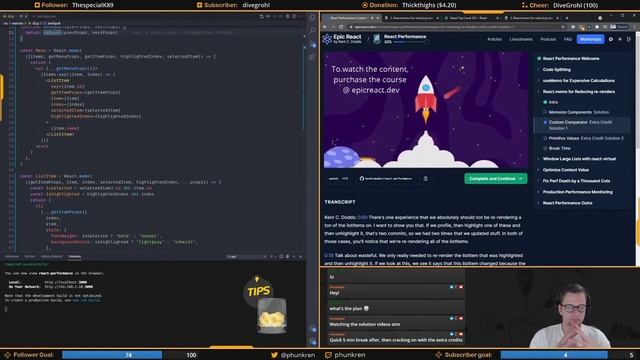
Task: Toggle Memoize Components completion checkbox
Action: (545, 112)
